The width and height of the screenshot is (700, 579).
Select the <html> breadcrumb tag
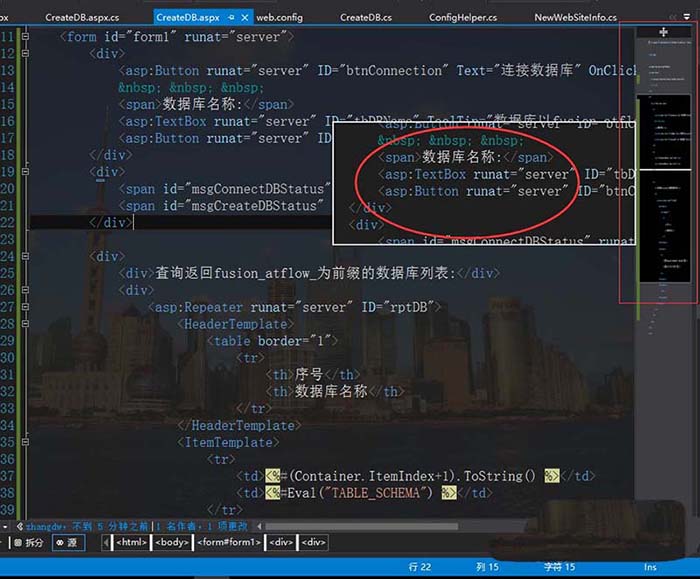pyautogui.click(x=131, y=542)
